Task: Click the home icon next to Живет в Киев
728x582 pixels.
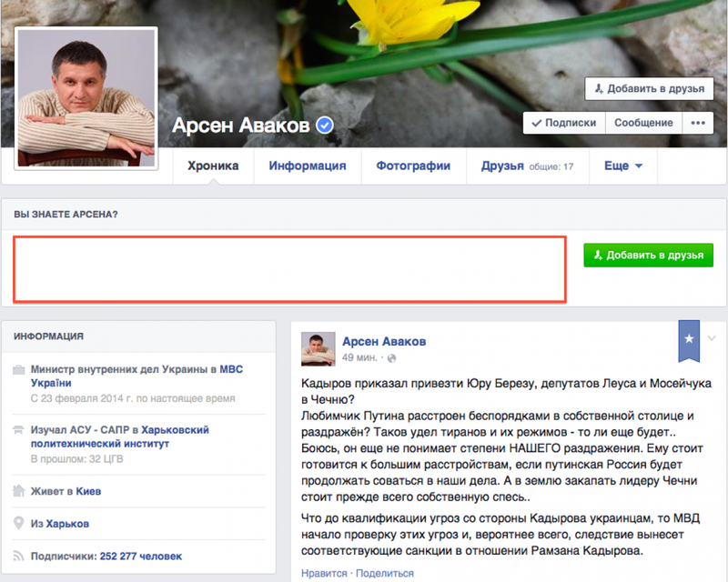Action: [20, 489]
